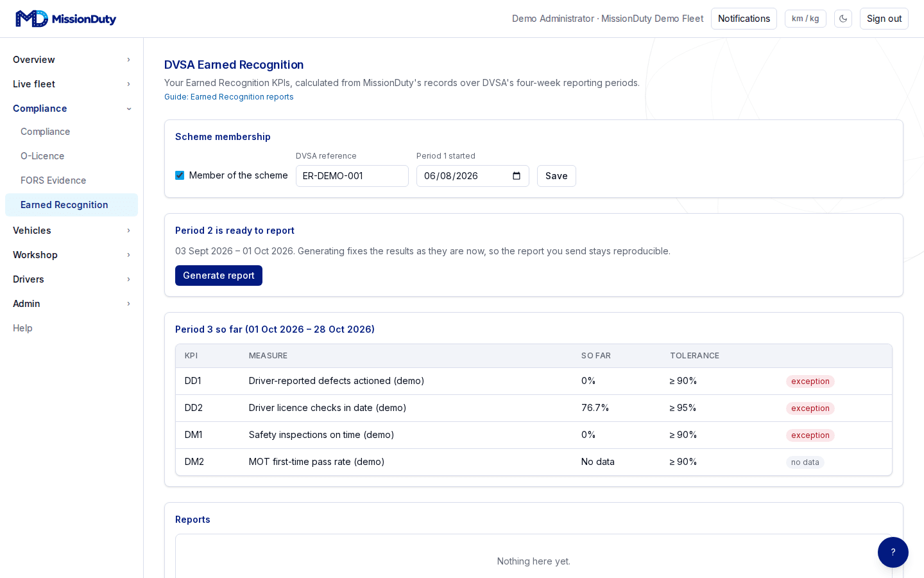
Task: Select 'Safety inspections on time (demo)' text
Action: (x=321, y=435)
